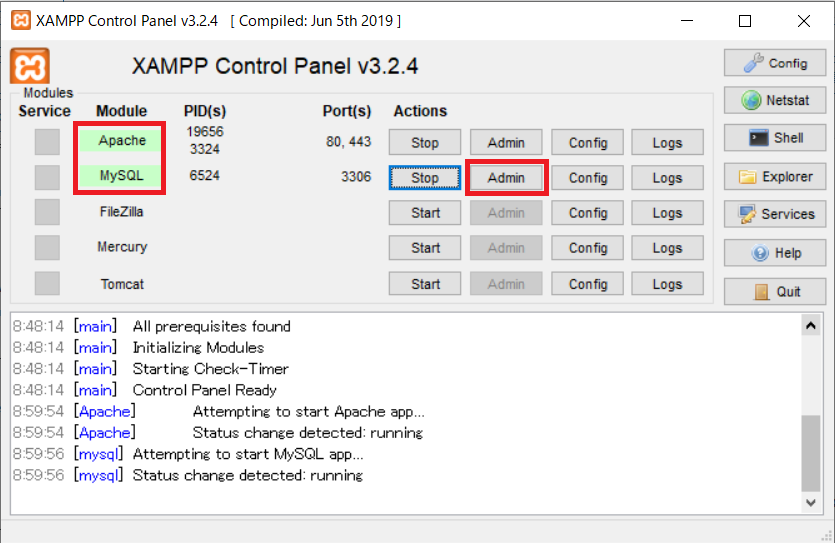
Task: Launch the Shell terminal button
Action: pyautogui.click(x=775, y=138)
